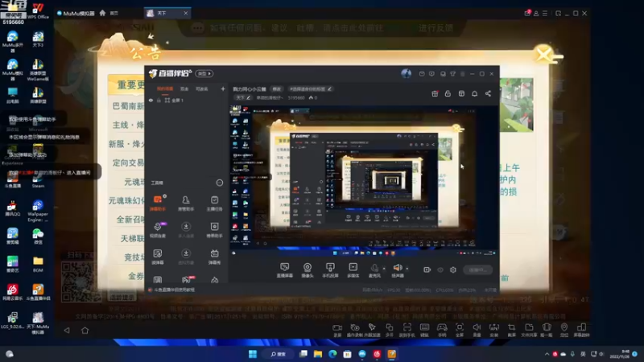Select the 全屏 1 source row
Image resolution: width=644 pixels, height=362 pixels.
click(x=185, y=100)
